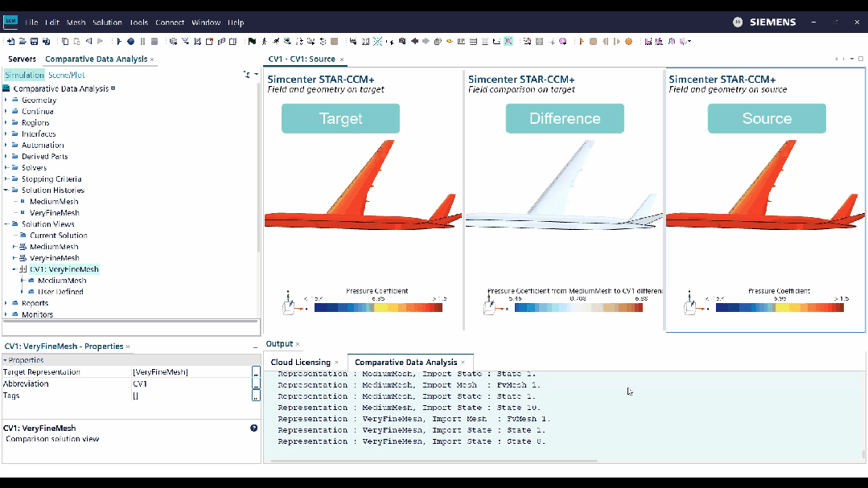Click the Source label in the right scene

(767, 118)
